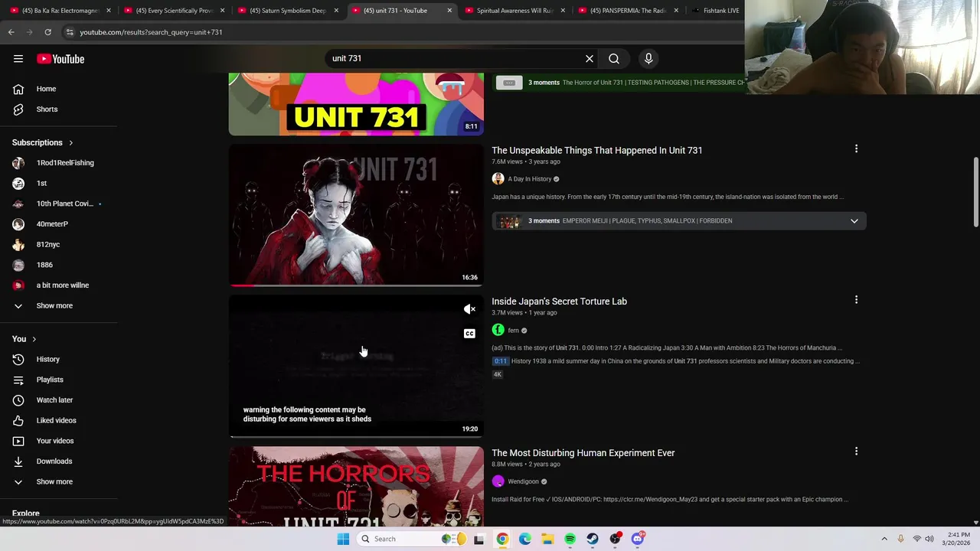Clear the search query with the X
The width and height of the screenshot is (980, 551).
[590, 59]
